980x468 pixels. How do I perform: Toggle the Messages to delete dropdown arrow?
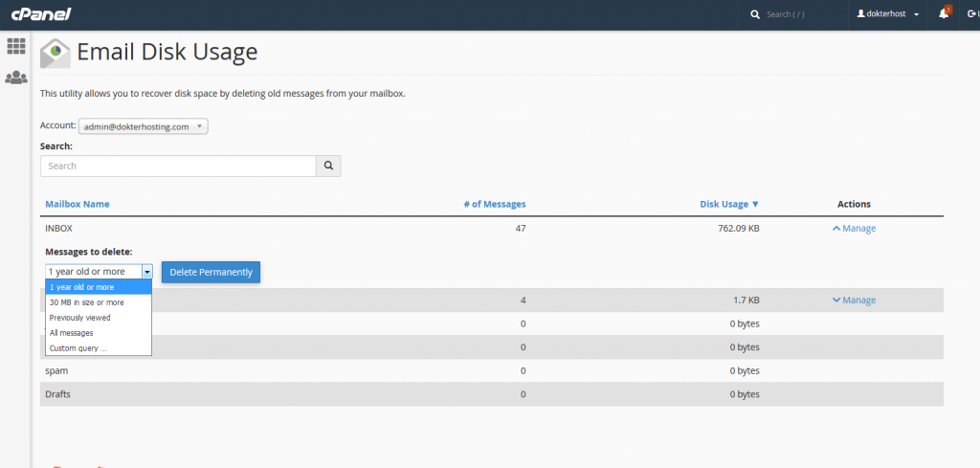[146, 272]
